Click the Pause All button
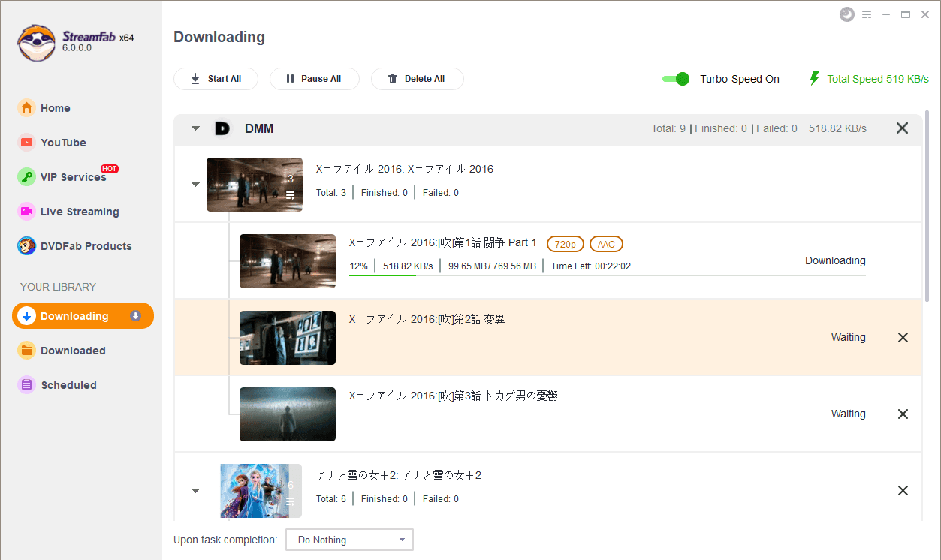This screenshot has width=941, height=560. (314, 79)
